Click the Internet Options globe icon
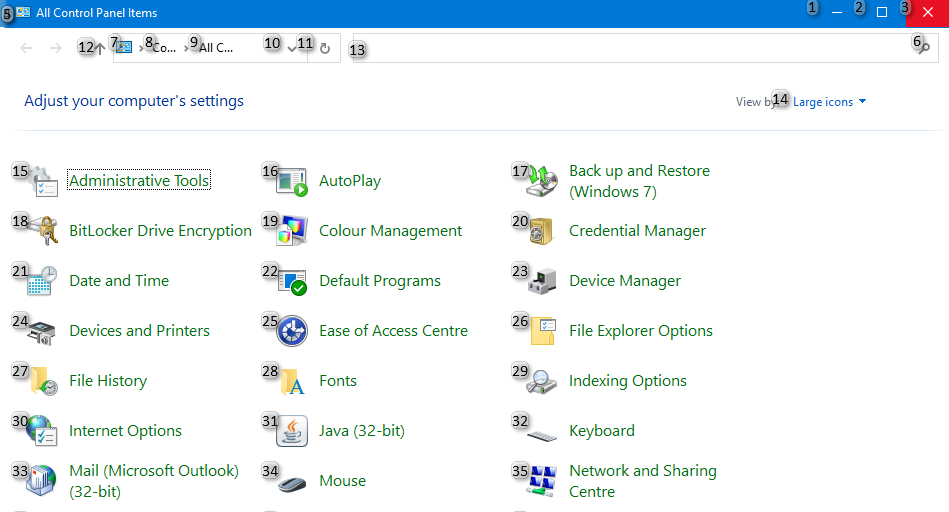The height and width of the screenshot is (512, 949). click(x=42, y=431)
